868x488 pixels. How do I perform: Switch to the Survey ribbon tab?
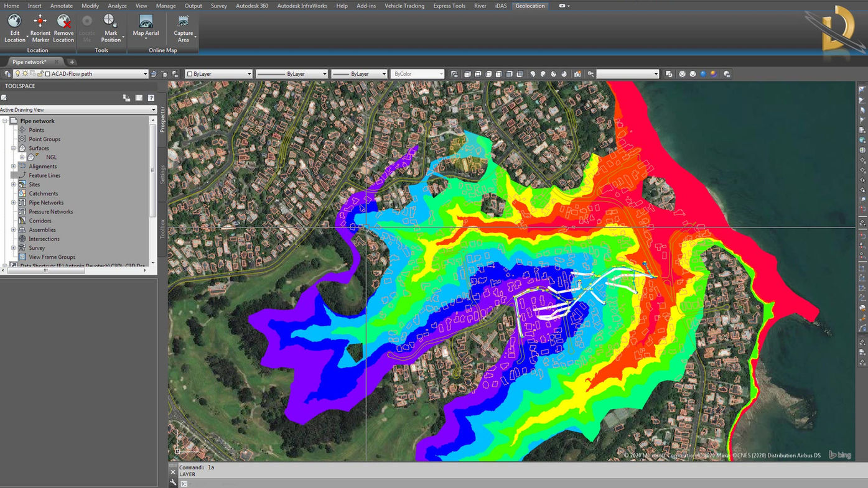tap(218, 6)
